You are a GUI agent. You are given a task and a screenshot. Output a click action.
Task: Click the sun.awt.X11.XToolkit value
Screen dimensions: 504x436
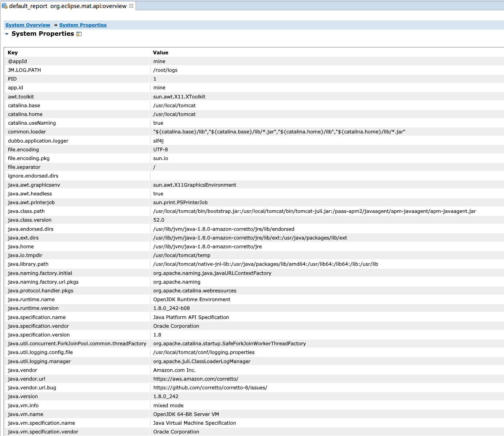pyautogui.click(x=179, y=97)
